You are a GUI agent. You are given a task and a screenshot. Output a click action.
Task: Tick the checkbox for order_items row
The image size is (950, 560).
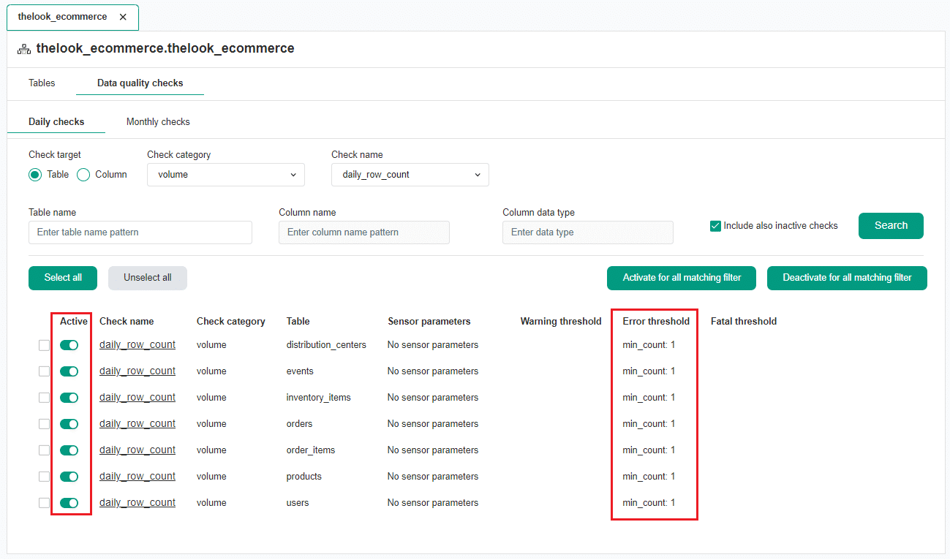[44, 450]
